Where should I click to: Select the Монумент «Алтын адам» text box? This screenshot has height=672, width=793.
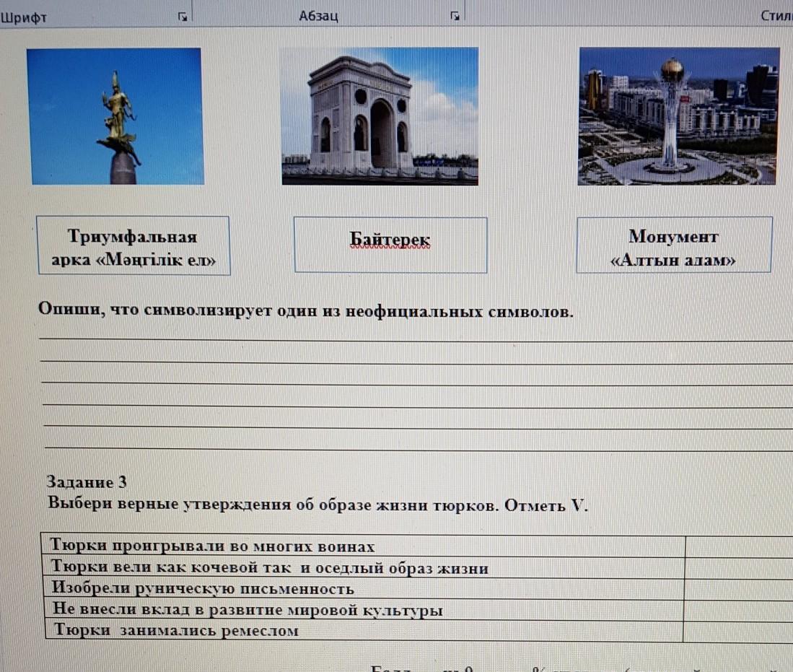674,246
